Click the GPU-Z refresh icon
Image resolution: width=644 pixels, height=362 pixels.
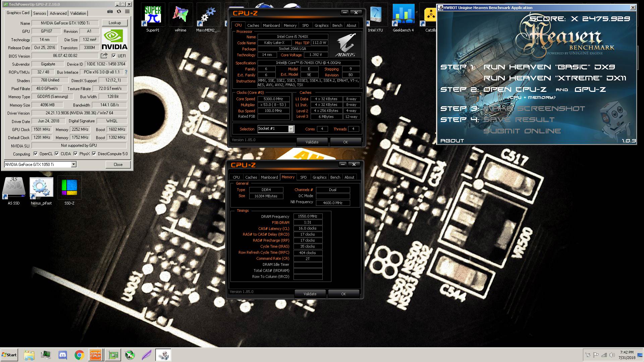tap(119, 12)
